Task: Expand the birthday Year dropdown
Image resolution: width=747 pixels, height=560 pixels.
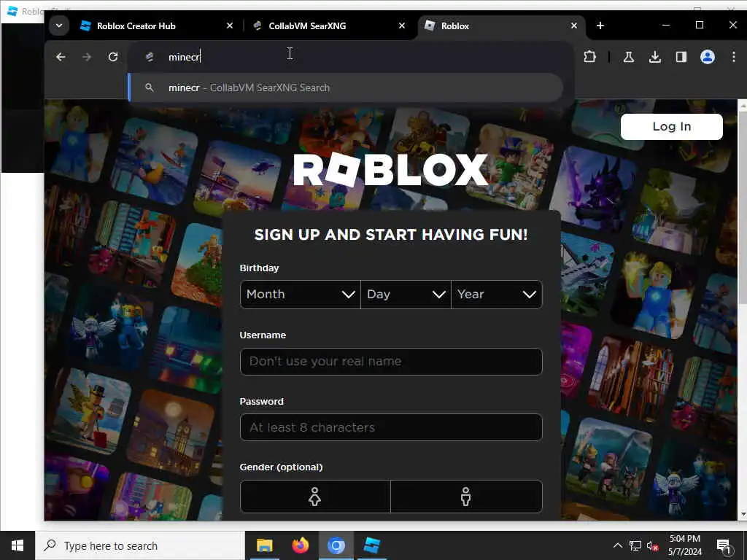Action: [x=496, y=295]
